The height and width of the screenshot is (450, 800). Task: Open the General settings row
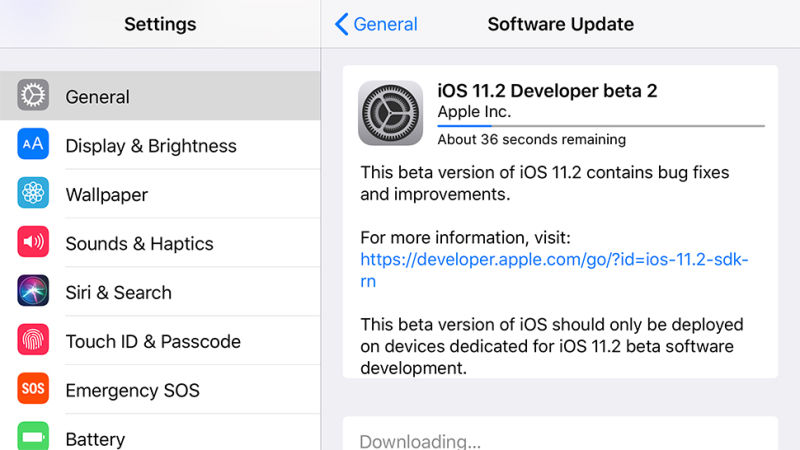160,96
